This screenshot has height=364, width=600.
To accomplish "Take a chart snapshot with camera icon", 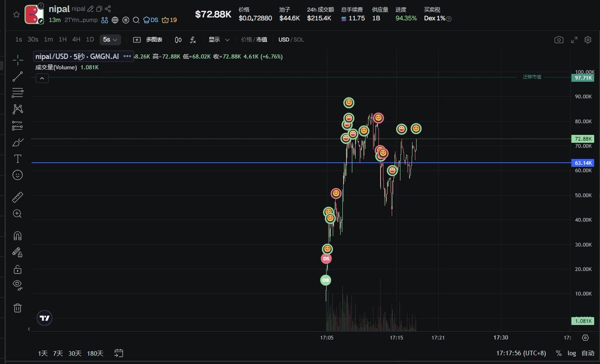I will tap(559, 39).
